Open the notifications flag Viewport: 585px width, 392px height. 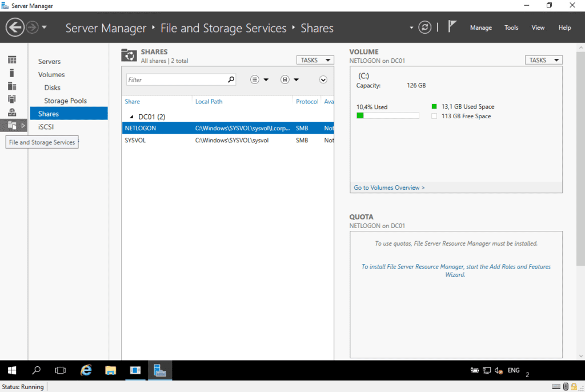coord(452,26)
